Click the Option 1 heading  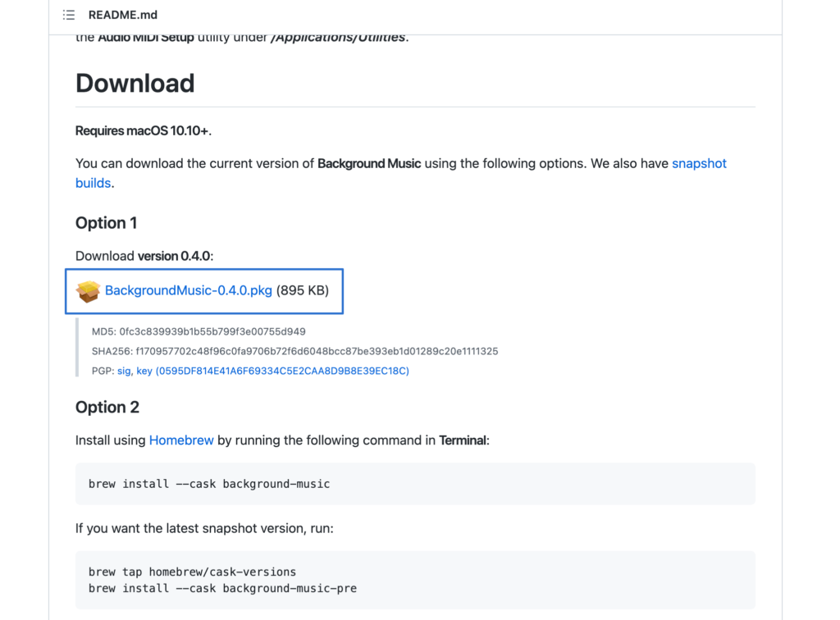point(106,223)
